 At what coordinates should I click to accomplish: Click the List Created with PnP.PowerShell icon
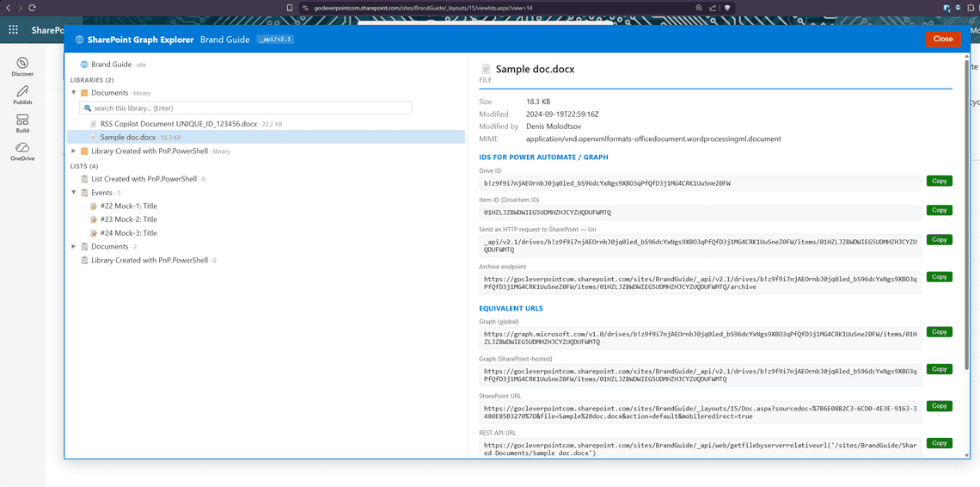pos(84,179)
